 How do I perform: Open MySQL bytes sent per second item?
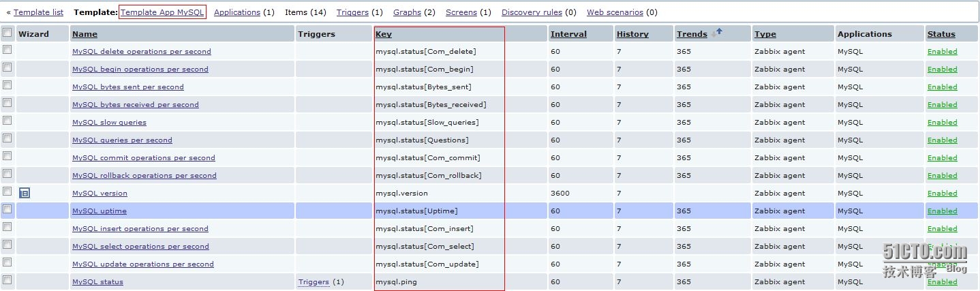pyautogui.click(x=128, y=87)
